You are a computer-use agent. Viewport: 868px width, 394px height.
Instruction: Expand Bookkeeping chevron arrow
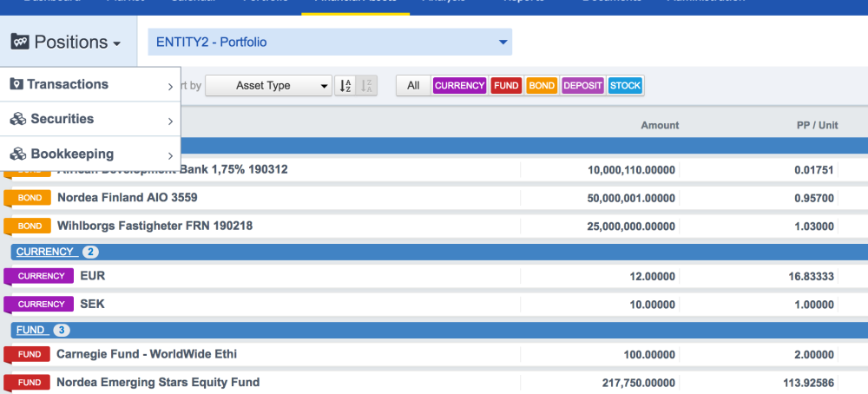pos(170,156)
